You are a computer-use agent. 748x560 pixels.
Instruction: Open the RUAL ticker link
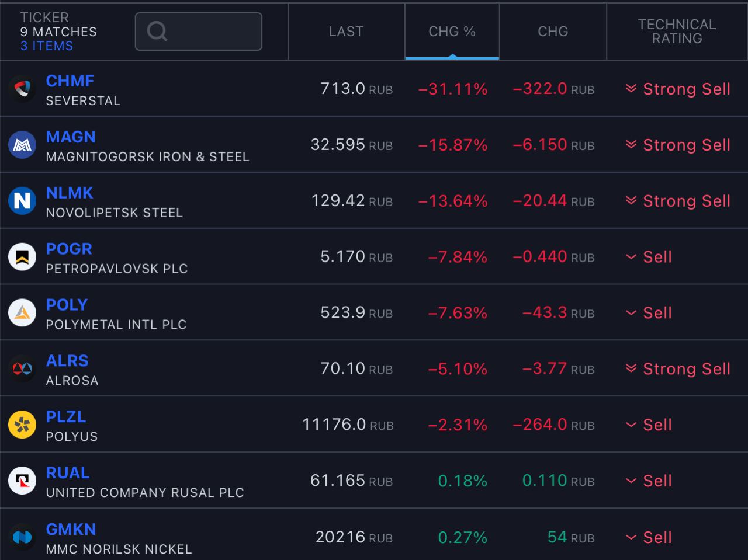coord(68,473)
